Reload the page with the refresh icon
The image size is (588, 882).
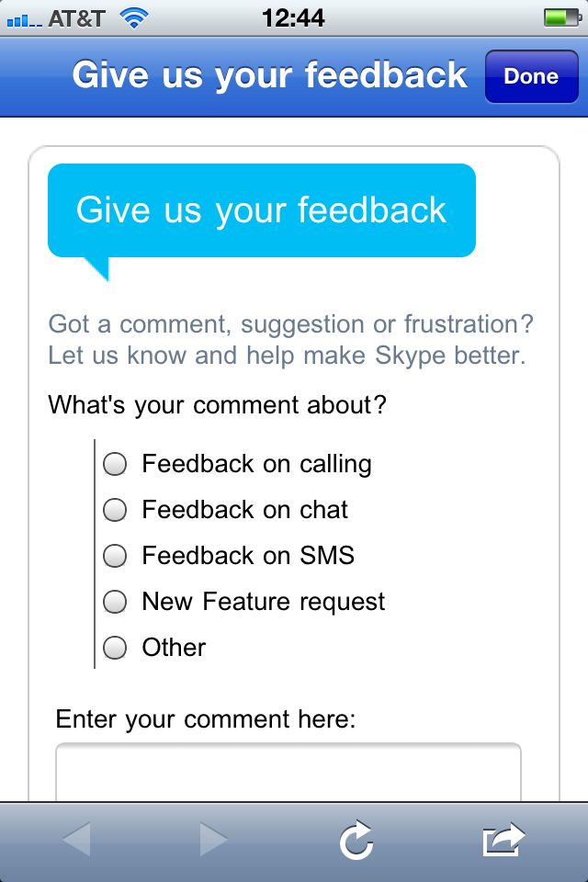pyautogui.click(x=356, y=840)
